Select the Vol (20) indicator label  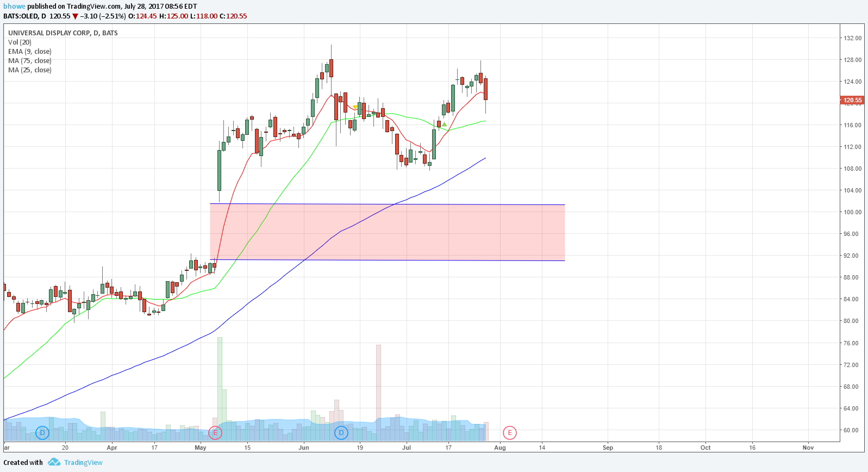(20, 42)
